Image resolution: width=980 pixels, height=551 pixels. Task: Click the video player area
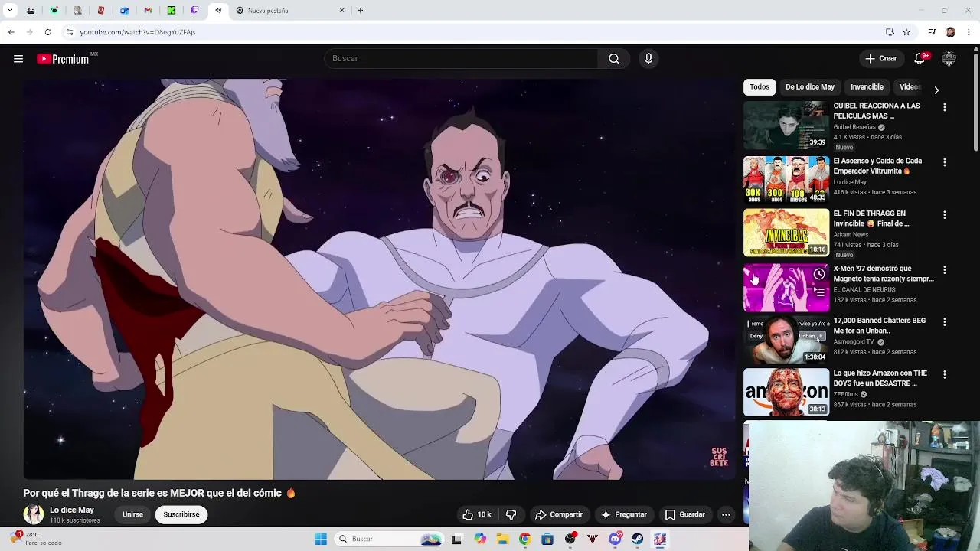(379, 279)
